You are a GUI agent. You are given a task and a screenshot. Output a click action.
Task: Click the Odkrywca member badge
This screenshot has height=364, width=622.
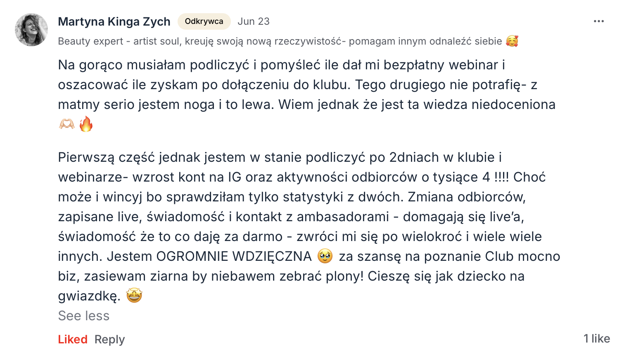click(204, 21)
